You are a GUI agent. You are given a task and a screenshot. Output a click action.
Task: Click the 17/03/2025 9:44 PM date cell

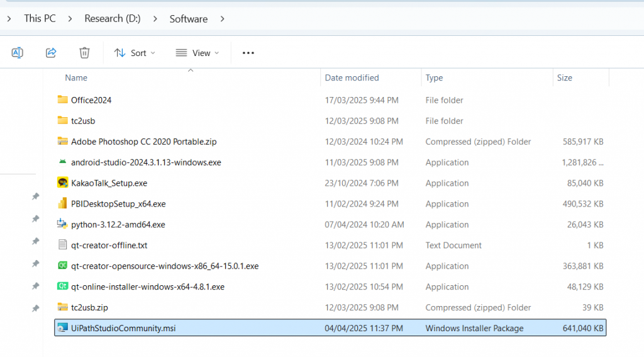(x=362, y=100)
